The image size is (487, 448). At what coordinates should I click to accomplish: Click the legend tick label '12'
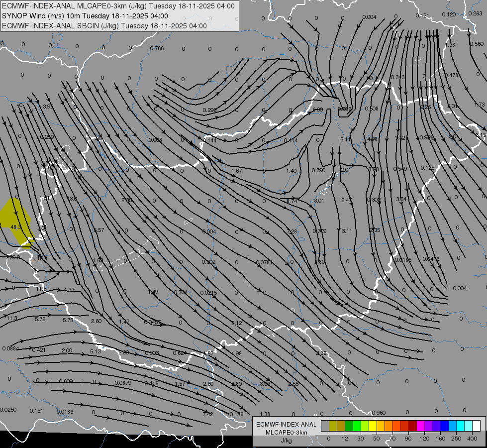coord(344,439)
